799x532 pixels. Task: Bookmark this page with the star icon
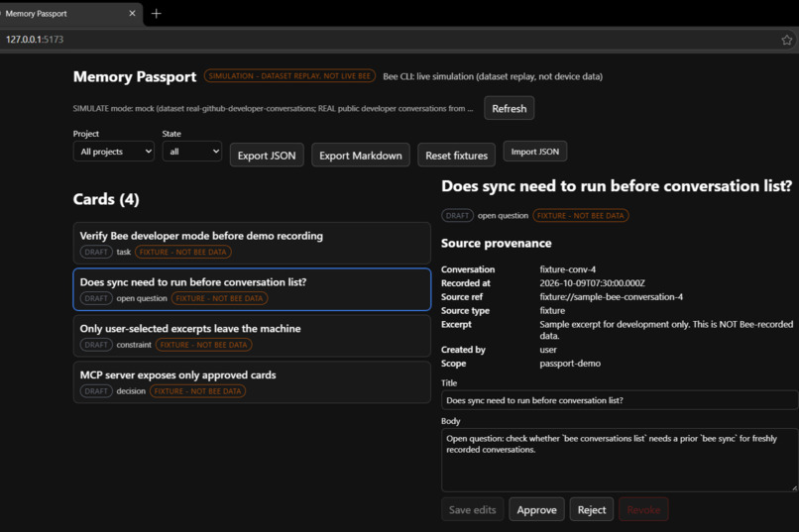click(x=786, y=40)
